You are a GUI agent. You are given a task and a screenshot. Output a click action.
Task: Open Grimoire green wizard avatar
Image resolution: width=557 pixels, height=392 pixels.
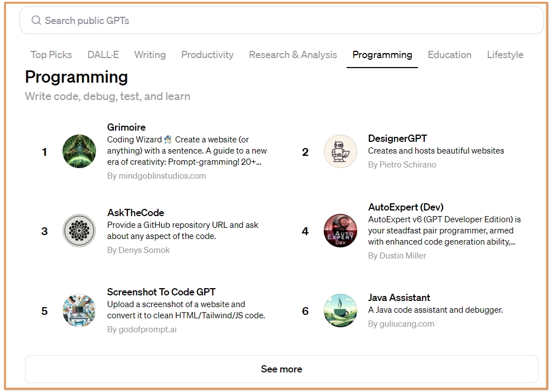pyautogui.click(x=79, y=151)
